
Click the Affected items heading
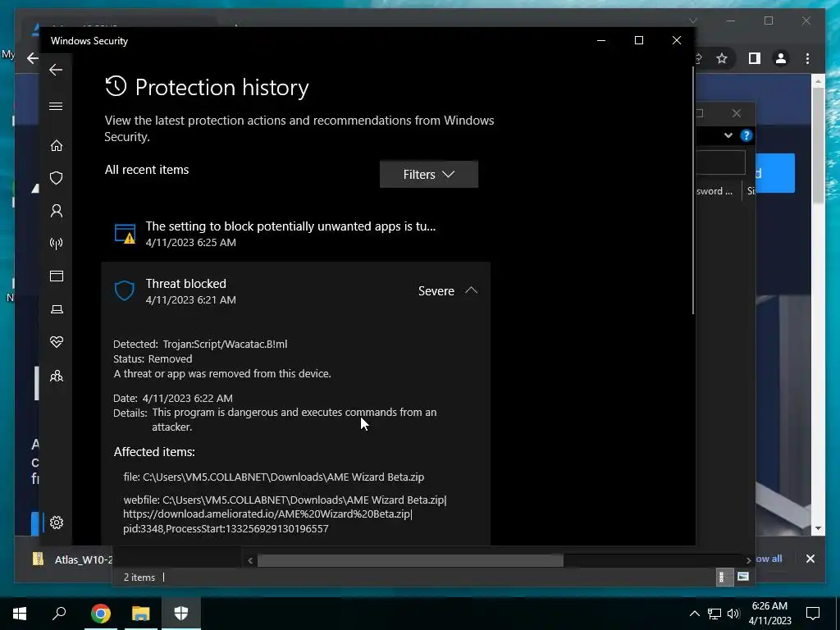[x=154, y=452]
